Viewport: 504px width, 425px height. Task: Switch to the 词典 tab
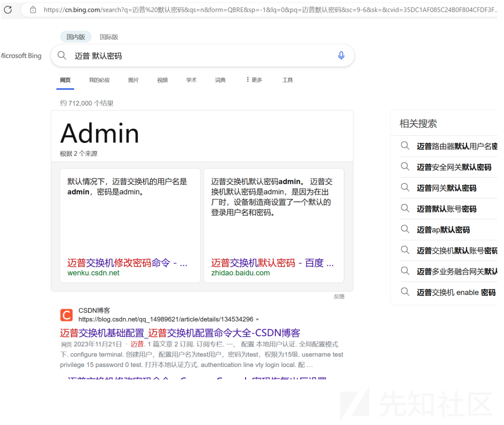[x=220, y=80]
